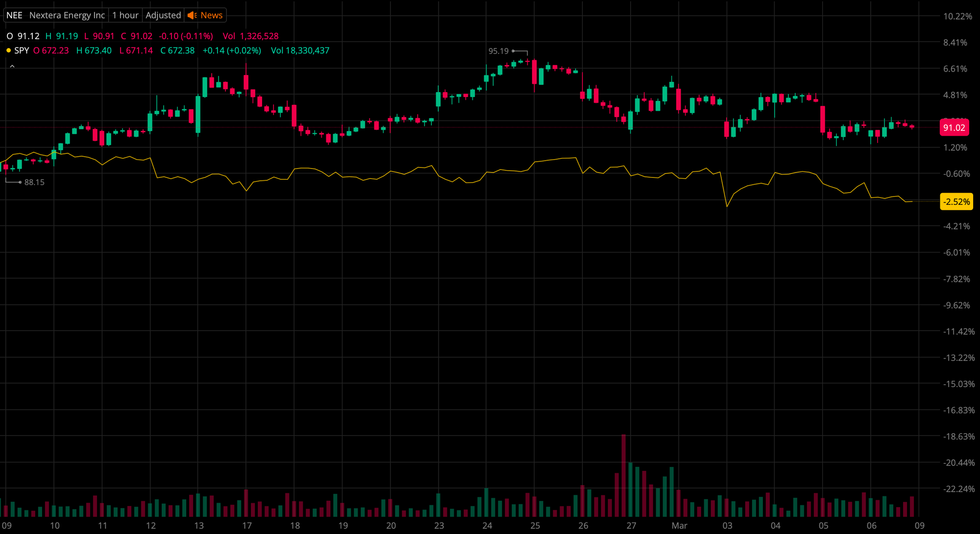
Task: Click the SPY Vol 18,330,437 readout
Action: [300, 50]
